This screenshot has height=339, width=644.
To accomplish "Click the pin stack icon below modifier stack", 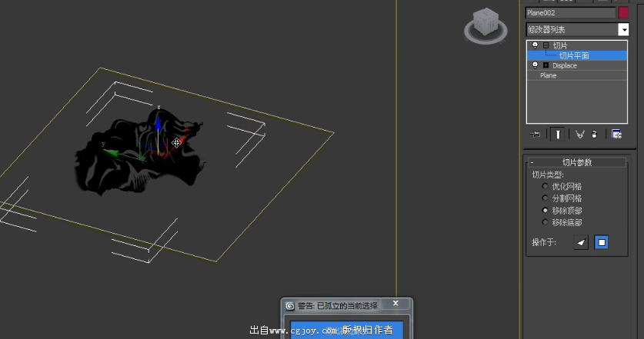I will 535,135.
